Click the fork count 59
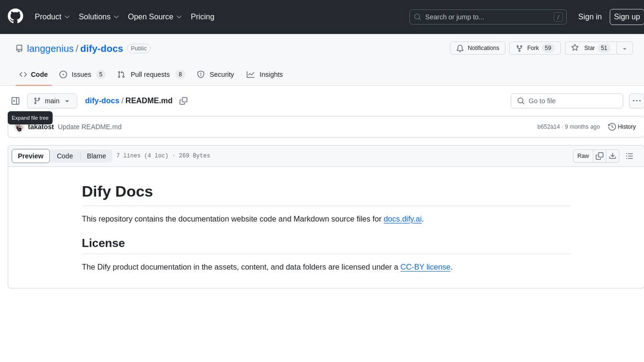Viewport: 644px width, 362px height. 548,48
